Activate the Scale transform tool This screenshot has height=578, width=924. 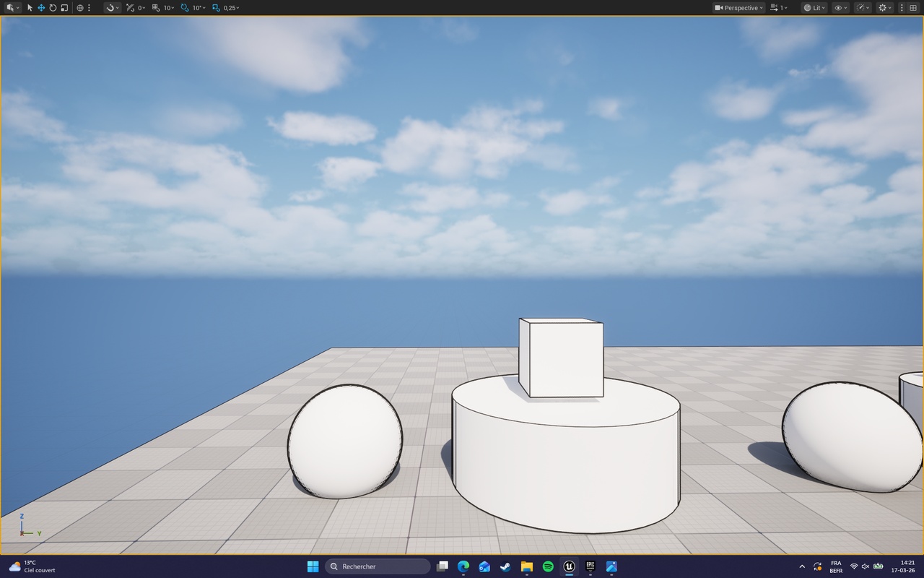click(64, 7)
